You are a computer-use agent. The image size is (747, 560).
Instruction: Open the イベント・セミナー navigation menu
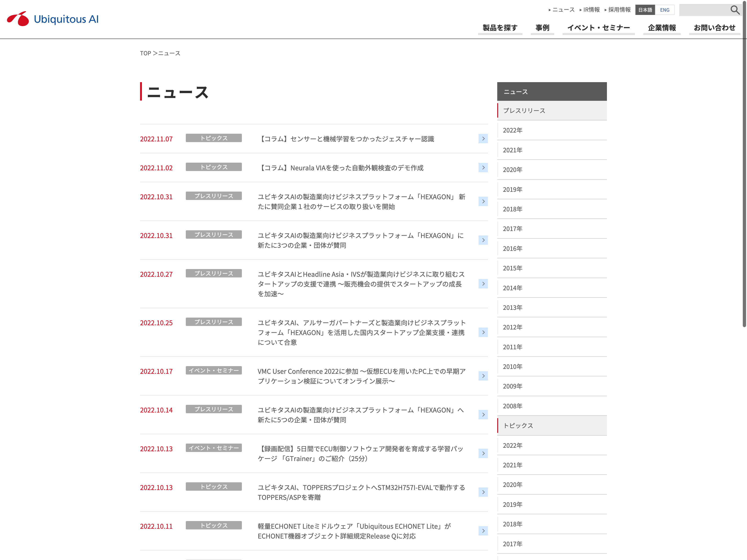pos(598,28)
